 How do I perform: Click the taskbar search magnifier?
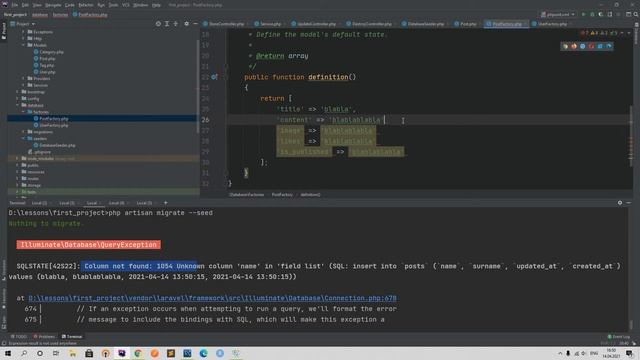[24, 353]
